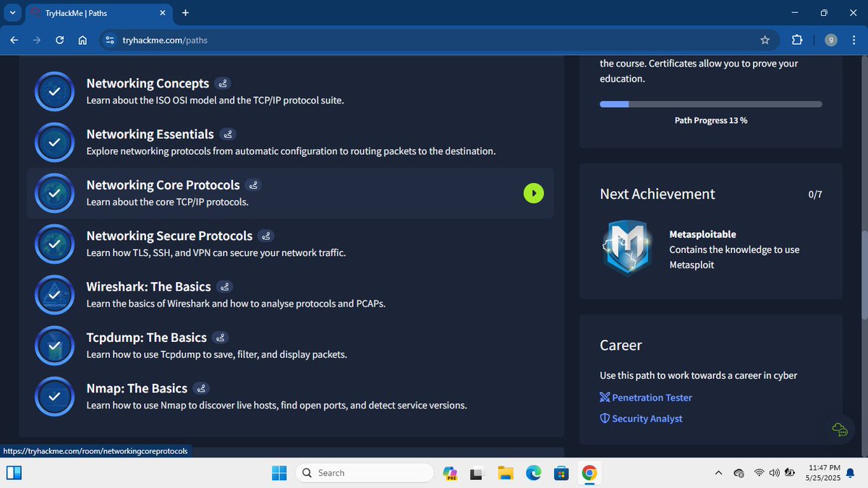The width and height of the screenshot is (868, 488).
Task: Open the Wireshark: The Basics room title
Action: [148, 287]
